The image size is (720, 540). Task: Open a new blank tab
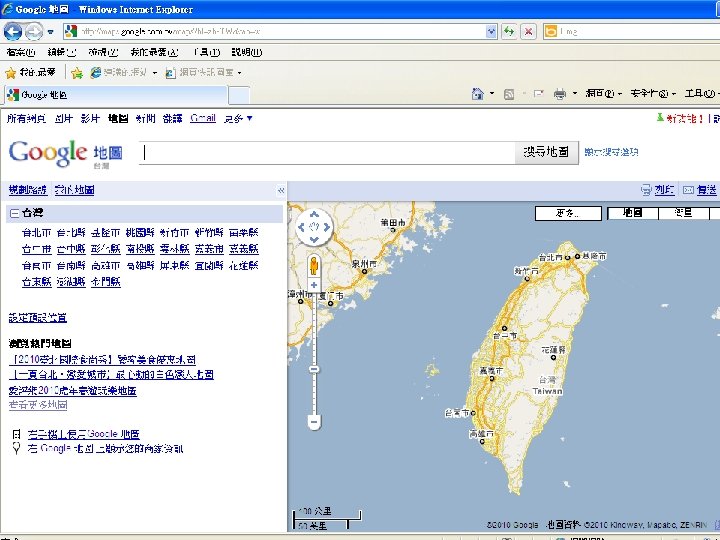(x=239, y=96)
